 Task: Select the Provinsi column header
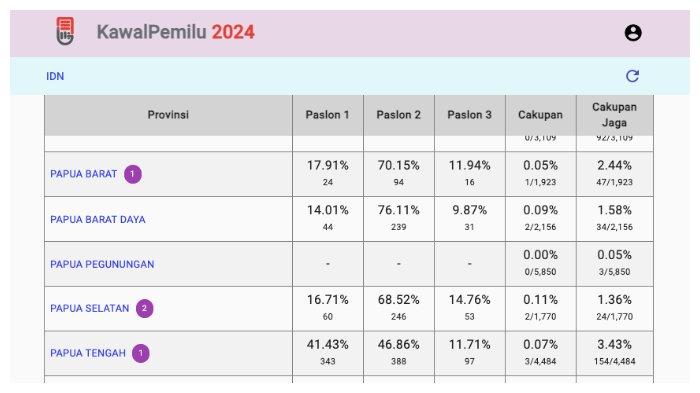tap(168, 115)
